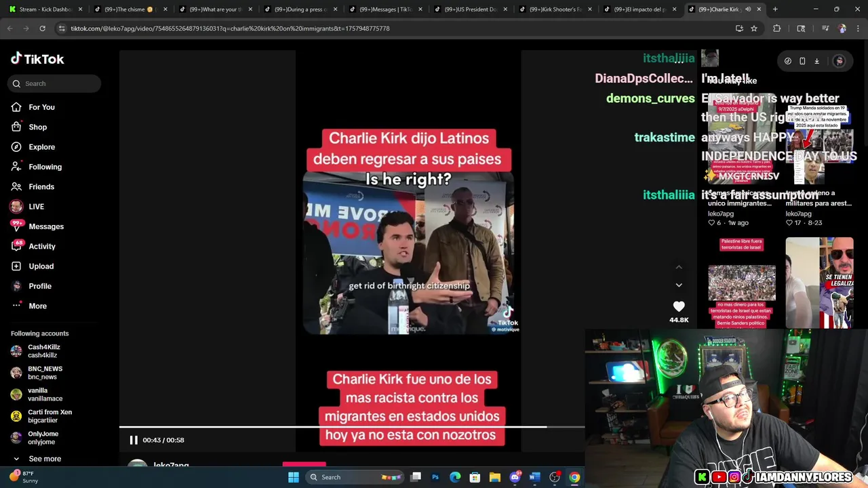Screen dimensions: 868x488
Task: Reload the page
Action: pos(42,28)
